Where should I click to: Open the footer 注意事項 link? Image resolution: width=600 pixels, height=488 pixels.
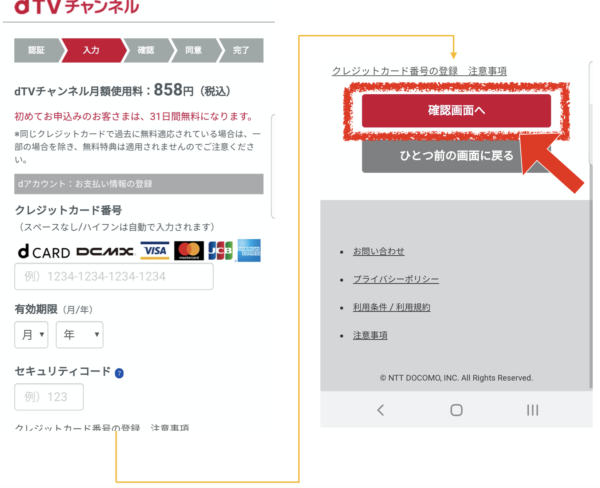click(x=370, y=335)
